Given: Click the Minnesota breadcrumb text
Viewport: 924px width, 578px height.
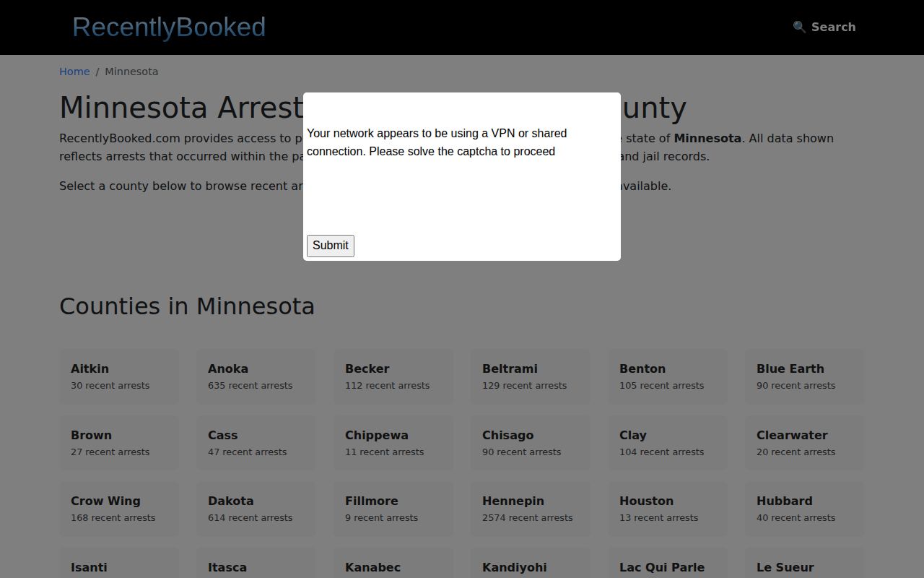Looking at the screenshot, I should 131,72.
